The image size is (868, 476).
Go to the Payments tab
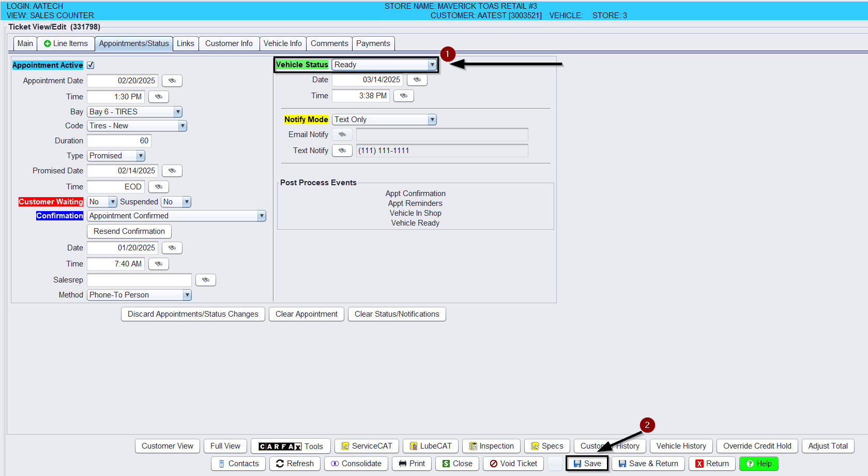click(373, 43)
